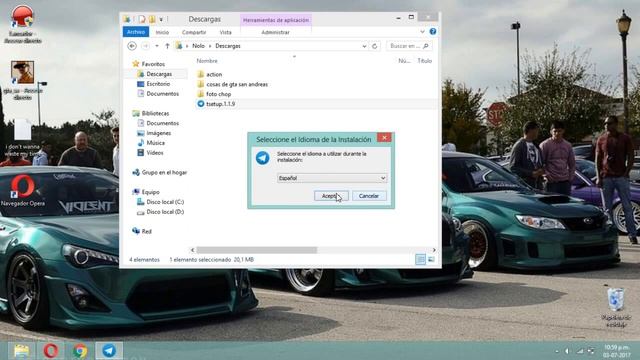The image size is (640, 360).
Task: Open File Explorer from the taskbar
Action: [x=21, y=351]
